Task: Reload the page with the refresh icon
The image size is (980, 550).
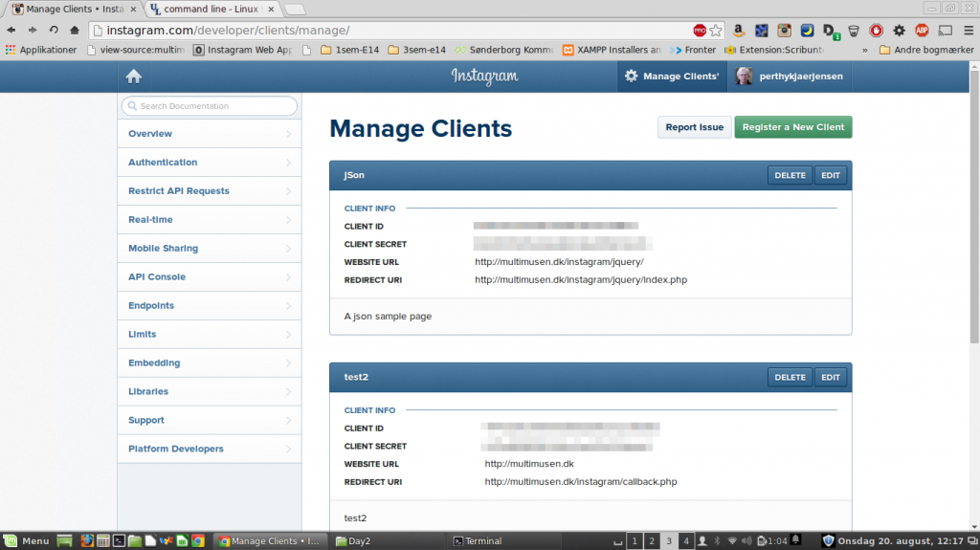Action: [x=54, y=30]
